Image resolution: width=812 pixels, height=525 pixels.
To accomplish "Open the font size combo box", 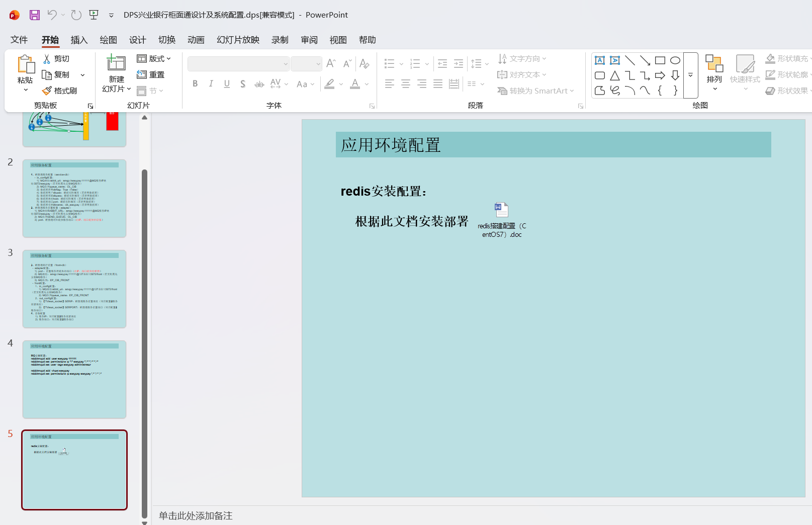I will click(x=306, y=64).
